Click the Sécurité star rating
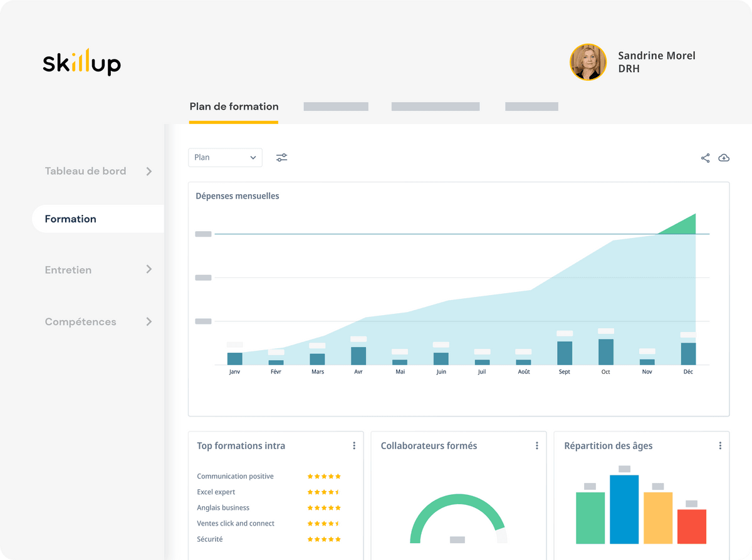 (324, 539)
